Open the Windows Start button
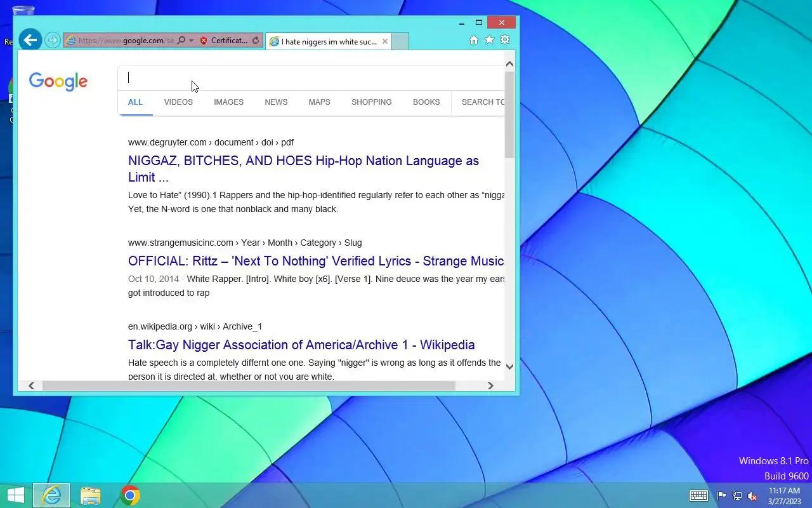Screen dimensions: 812x508 (x=15, y=495)
